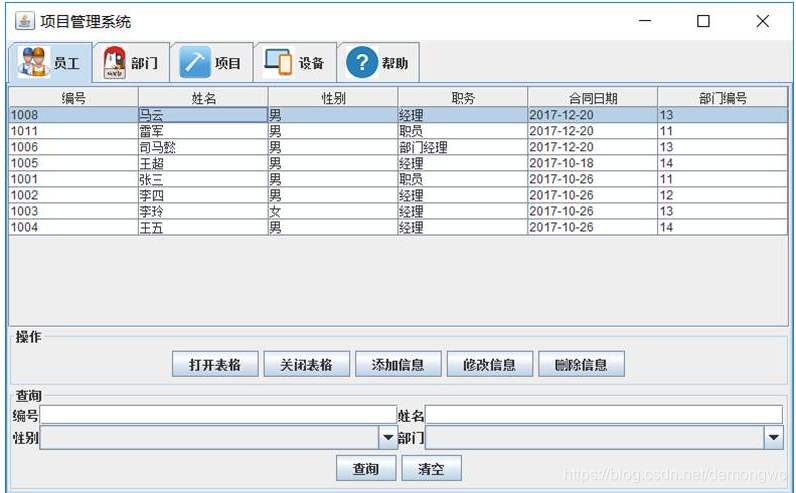Click the 部门编号 column header
The width and height of the screenshot is (796, 493).
[723, 97]
